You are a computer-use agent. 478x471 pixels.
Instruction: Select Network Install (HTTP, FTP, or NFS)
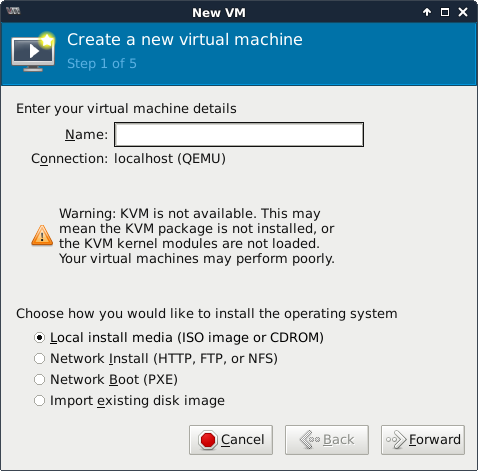[156, 359]
